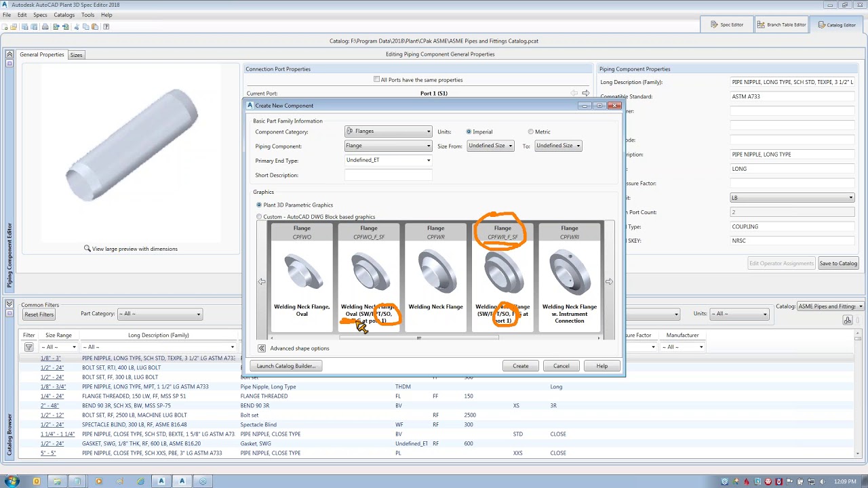Open the Primary End Type dropdown

point(388,160)
